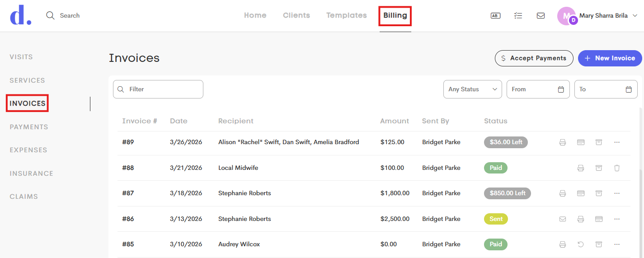
Task: Open Insurance in the sidebar
Action: click(31, 174)
